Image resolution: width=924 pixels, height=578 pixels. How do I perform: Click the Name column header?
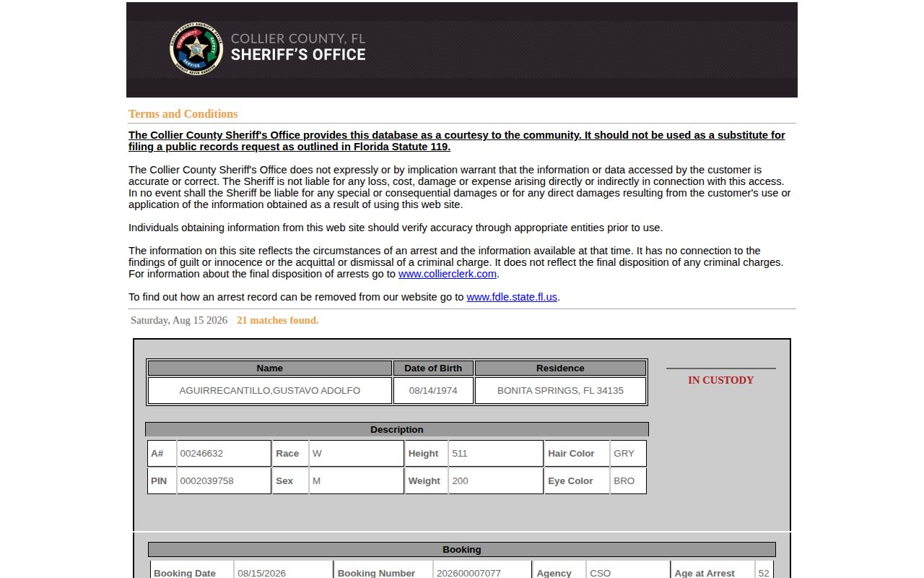(x=270, y=368)
